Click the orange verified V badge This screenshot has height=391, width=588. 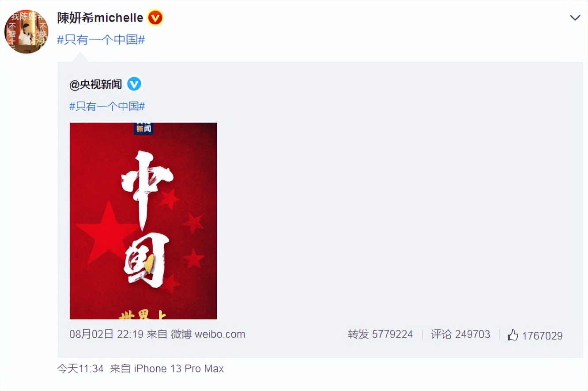point(155,18)
